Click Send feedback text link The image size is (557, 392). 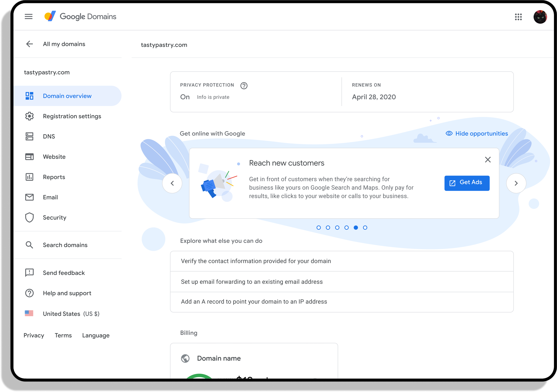(64, 273)
